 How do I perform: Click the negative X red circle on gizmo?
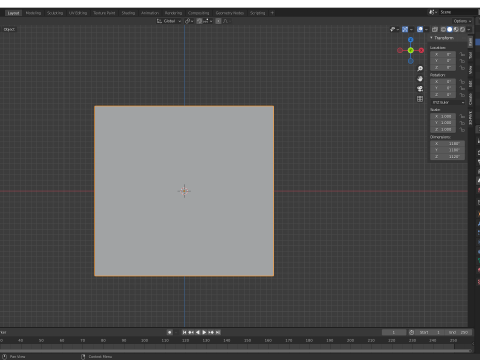(400, 50)
